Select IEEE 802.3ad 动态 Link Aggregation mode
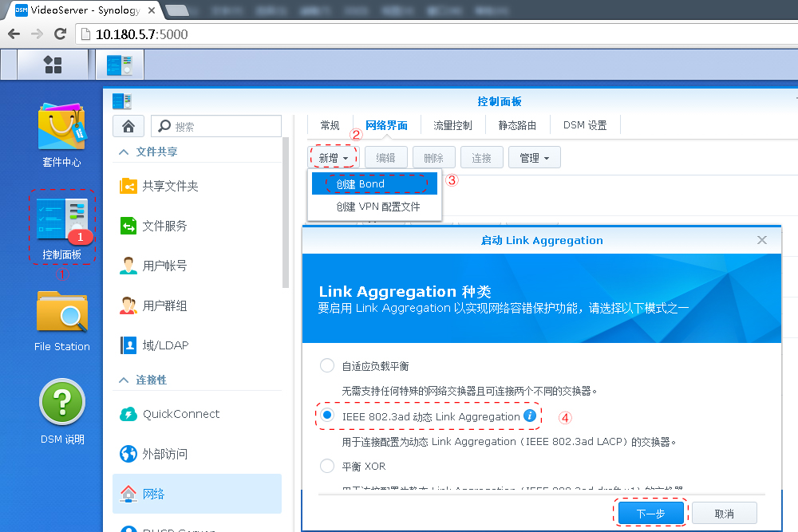 pyautogui.click(x=327, y=415)
